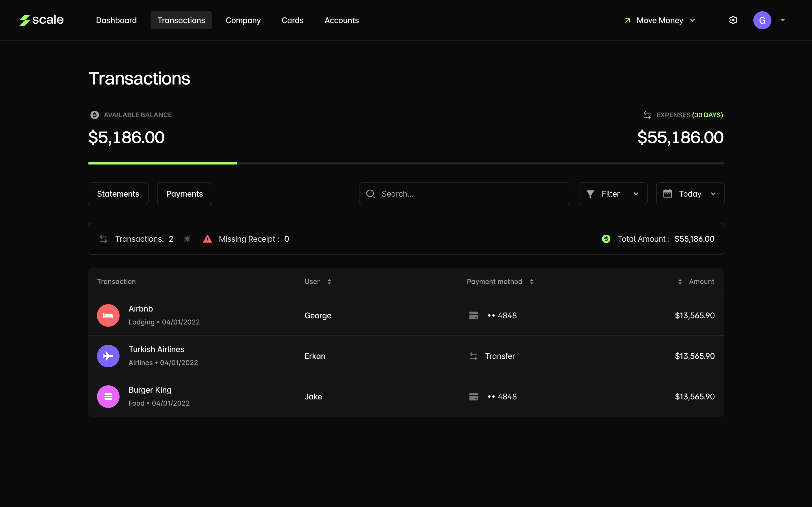Sort the table by User column
This screenshot has width=812, height=507.
click(x=329, y=282)
